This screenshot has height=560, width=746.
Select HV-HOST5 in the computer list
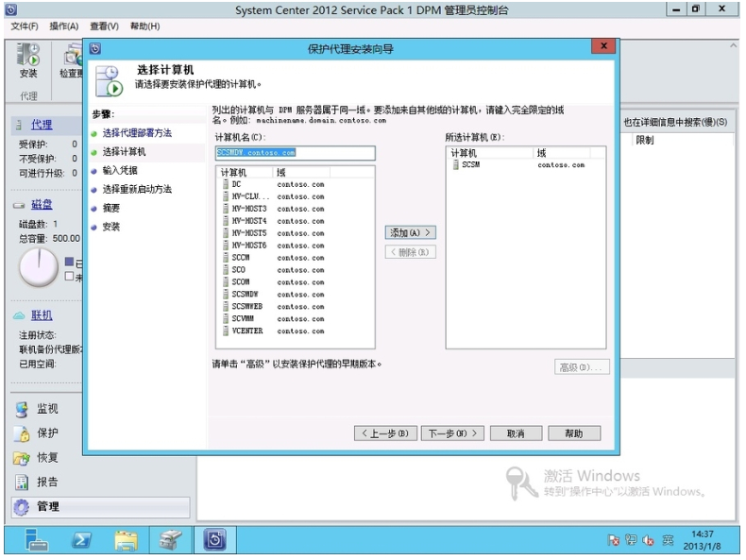pyautogui.click(x=295, y=233)
